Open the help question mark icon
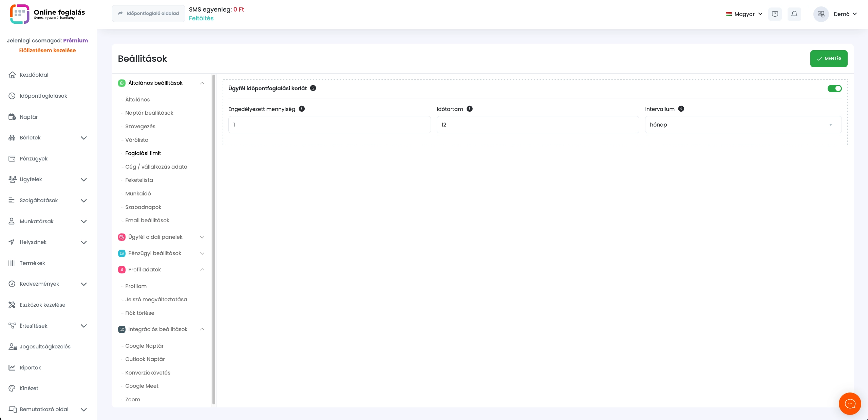This screenshot has width=868, height=420. pos(775,14)
